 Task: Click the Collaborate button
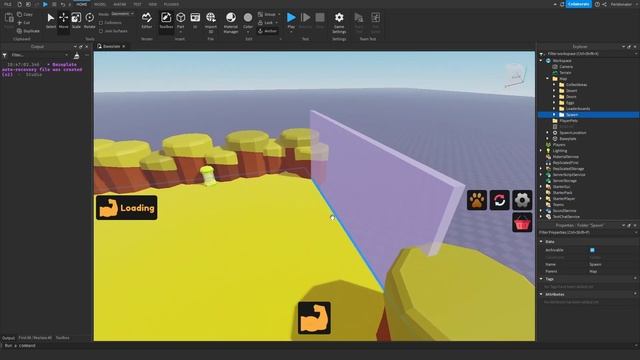point(578,4)
